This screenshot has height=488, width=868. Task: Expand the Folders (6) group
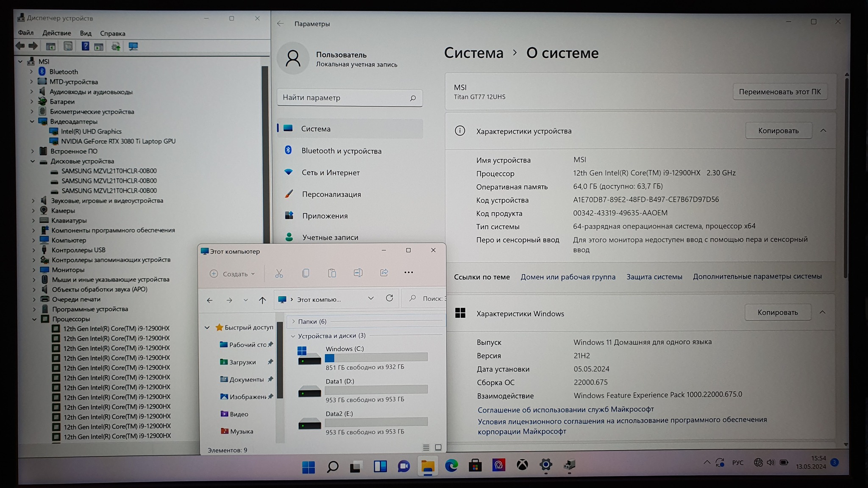pyautogui.click(x=293, y=322)
